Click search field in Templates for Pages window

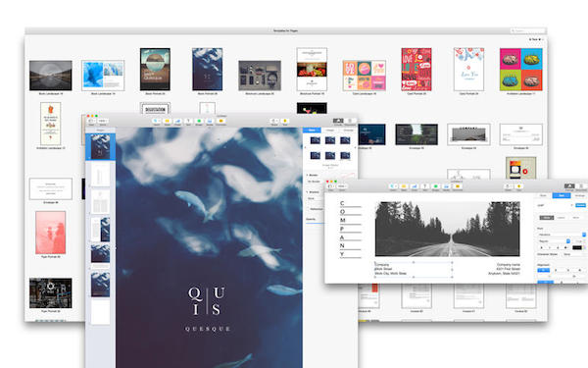click(x=528, y=30)
